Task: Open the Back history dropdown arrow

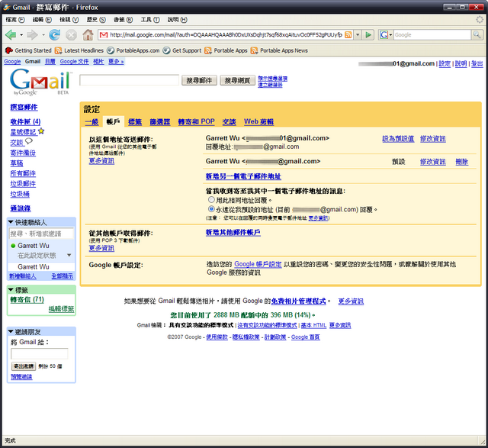Action: click(x=21, y=35)
